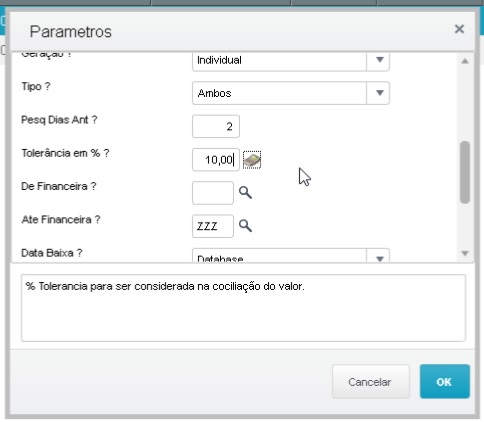
Task: Click scrollbar down arrow in parameters list
Action: 465,254
